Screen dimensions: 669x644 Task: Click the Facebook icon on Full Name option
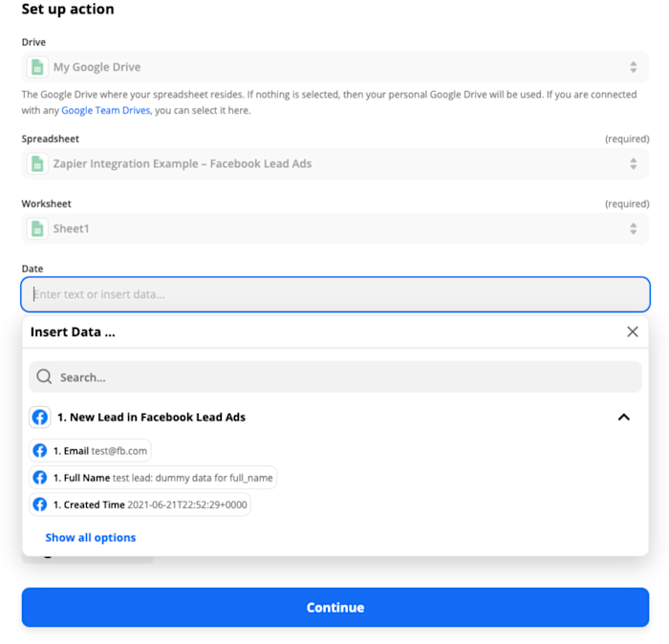pyautogui.click(x=40, y=478)
